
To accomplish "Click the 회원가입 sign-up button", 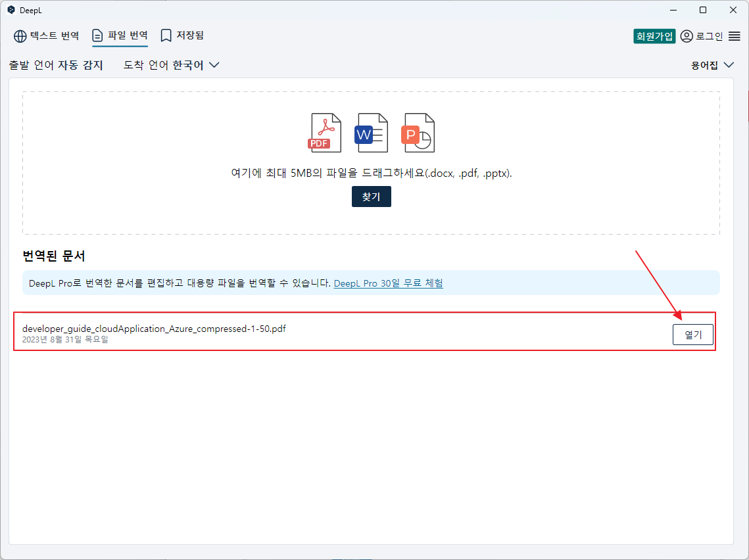I will point(654,36).
